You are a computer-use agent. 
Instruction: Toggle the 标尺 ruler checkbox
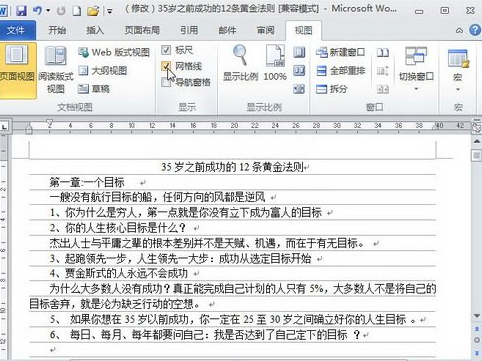166,50
